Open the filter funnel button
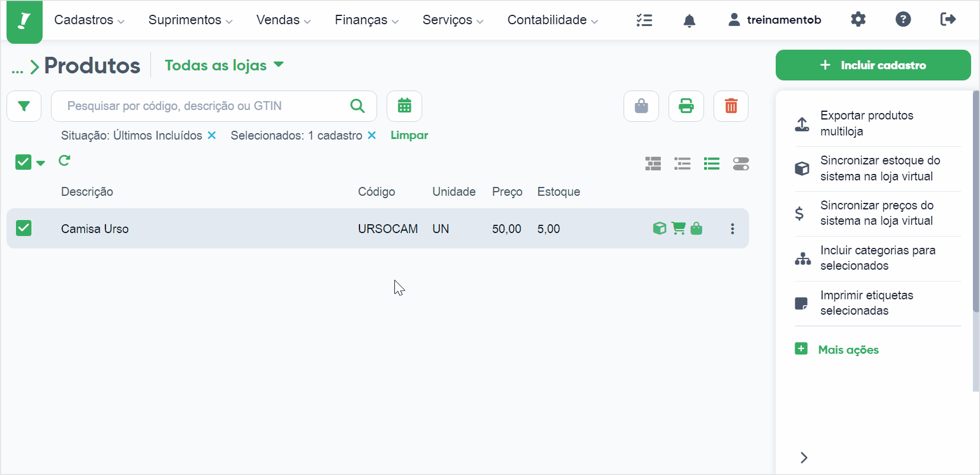Viewport: 980px width, 475px height. (24, 106)
